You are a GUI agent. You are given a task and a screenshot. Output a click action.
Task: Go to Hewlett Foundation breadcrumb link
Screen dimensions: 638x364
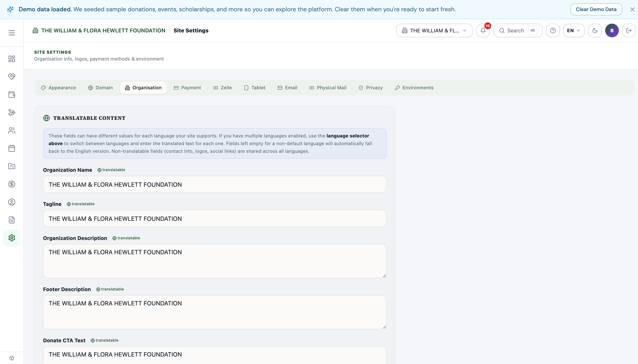pyautogui.click(x=103, y=30)
